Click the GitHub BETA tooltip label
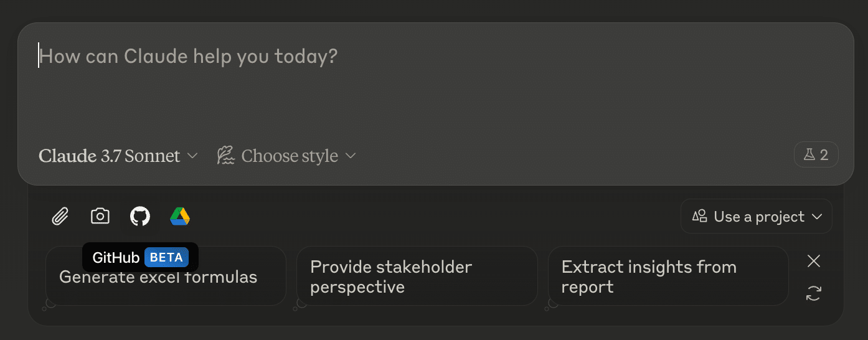Viewport: 868px width, 340px height. click(140, 257)
